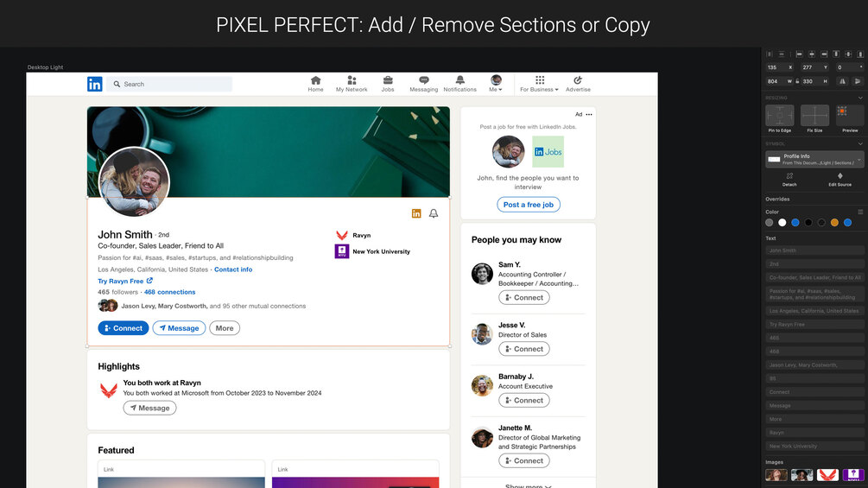The image size is (868, 488).
Task: Click John Smith's large profile picture
Action: (x=134, y=182)
